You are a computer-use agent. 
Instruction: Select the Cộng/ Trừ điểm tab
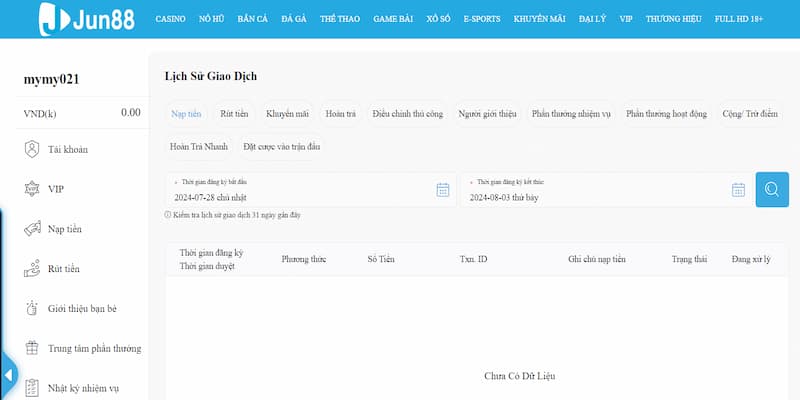750,114
